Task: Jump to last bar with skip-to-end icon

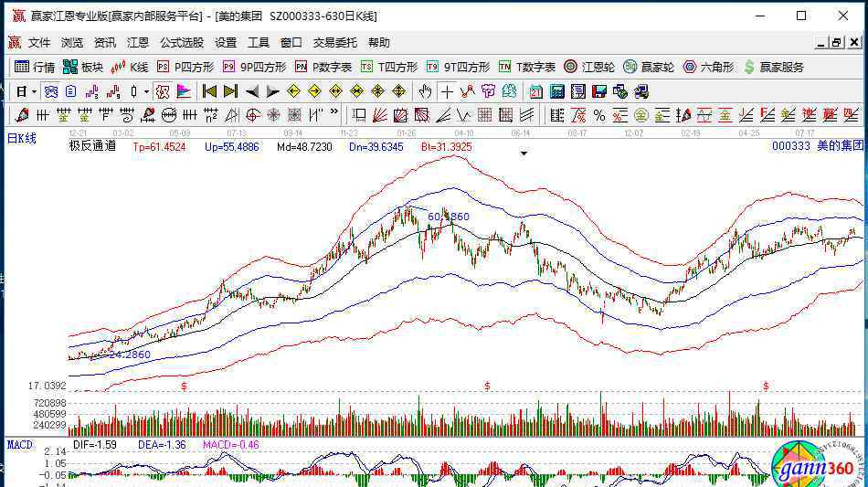Action: tap(231, 91)
